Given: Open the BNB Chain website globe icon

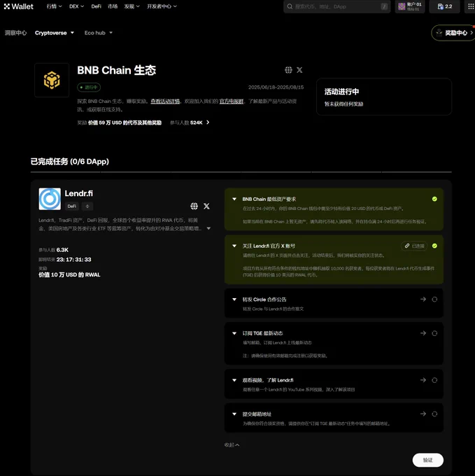Looking at the screenshot, I should (x=288, y=70).
